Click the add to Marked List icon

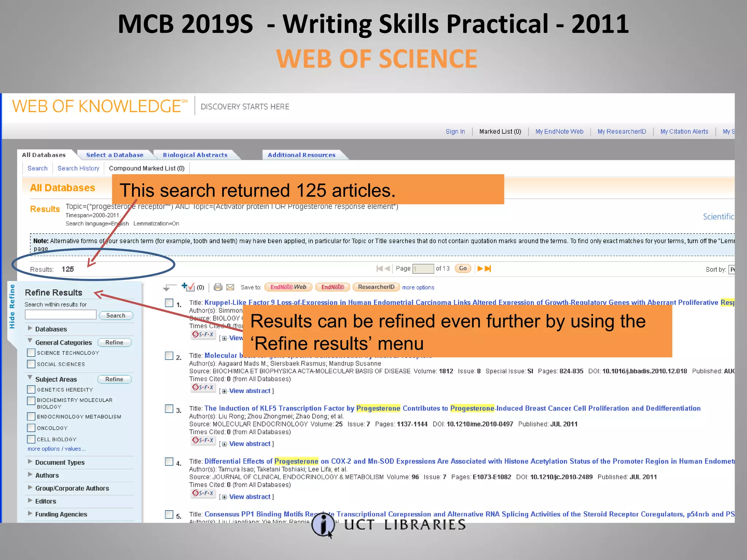coord(188,287)
